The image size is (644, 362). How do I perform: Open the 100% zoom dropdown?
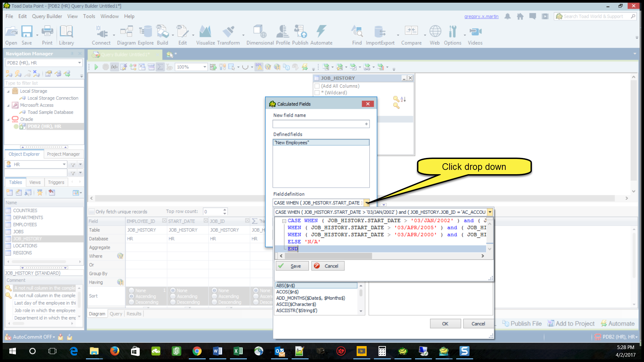(205, 67)
